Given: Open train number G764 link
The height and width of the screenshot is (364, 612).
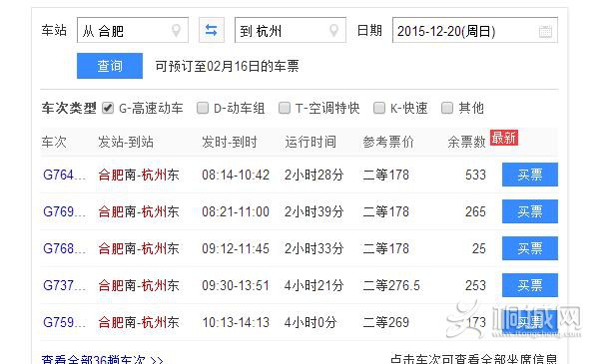Looking at the screenshot, I should point(64,175).
